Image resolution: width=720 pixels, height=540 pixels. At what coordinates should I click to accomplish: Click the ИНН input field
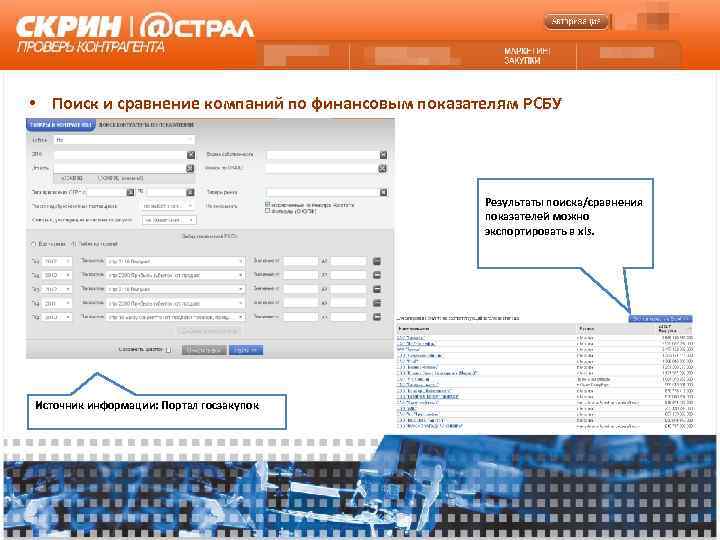[120, 155]
